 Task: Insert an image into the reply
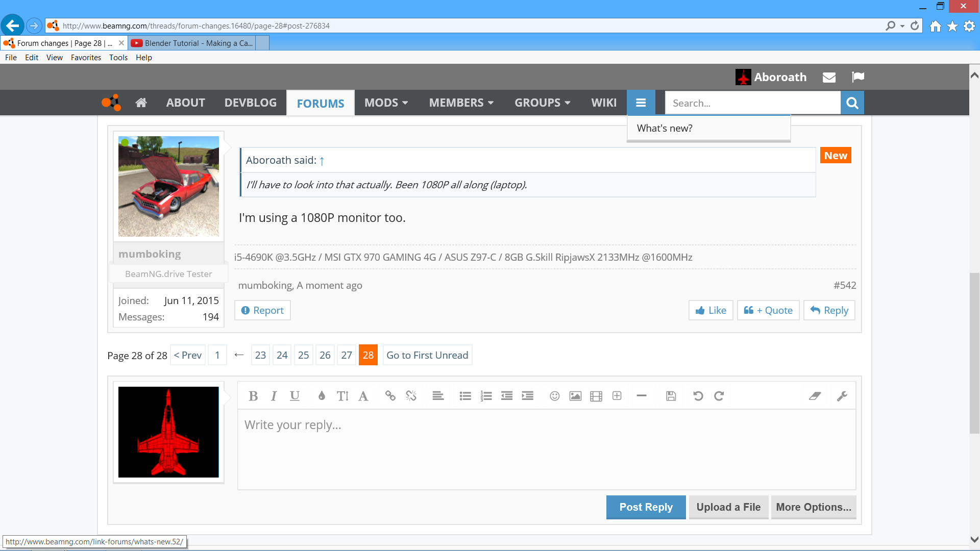[x=575, y=396]
